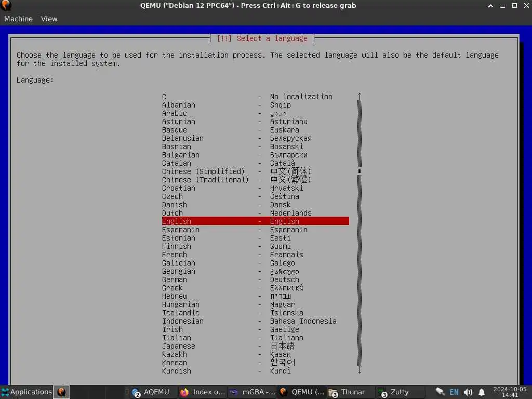This screenshot has width=532, height=399.
Task: Click the language list scrollbar position marker
Action: click(360, 171)
